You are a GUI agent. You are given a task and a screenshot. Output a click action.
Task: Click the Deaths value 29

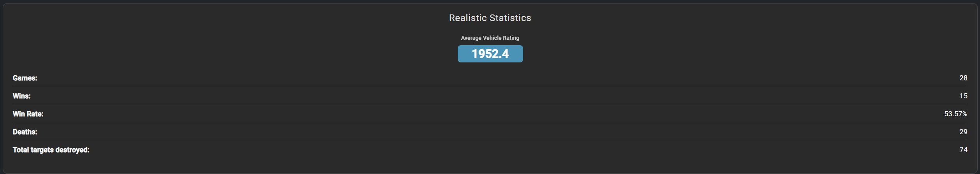coord(963,132)
